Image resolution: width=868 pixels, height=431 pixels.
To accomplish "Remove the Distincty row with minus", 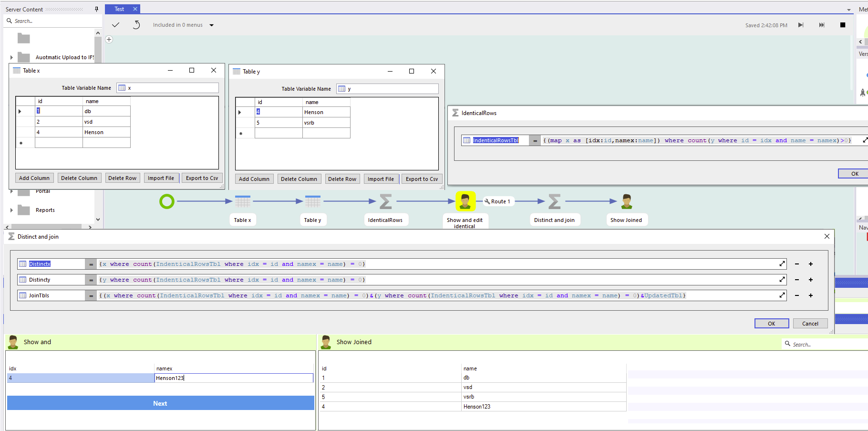I will [797, 280].
